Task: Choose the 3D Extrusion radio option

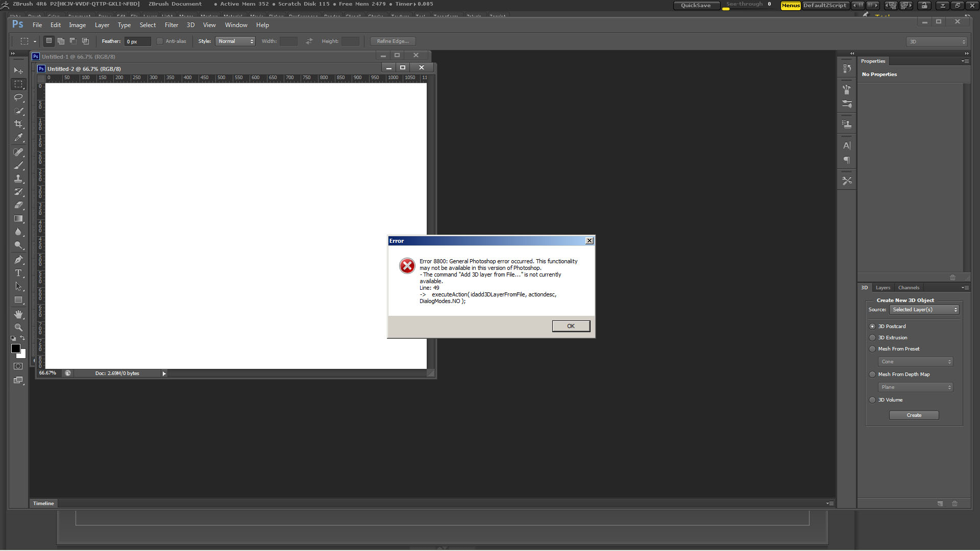Action: coord(872,338)
